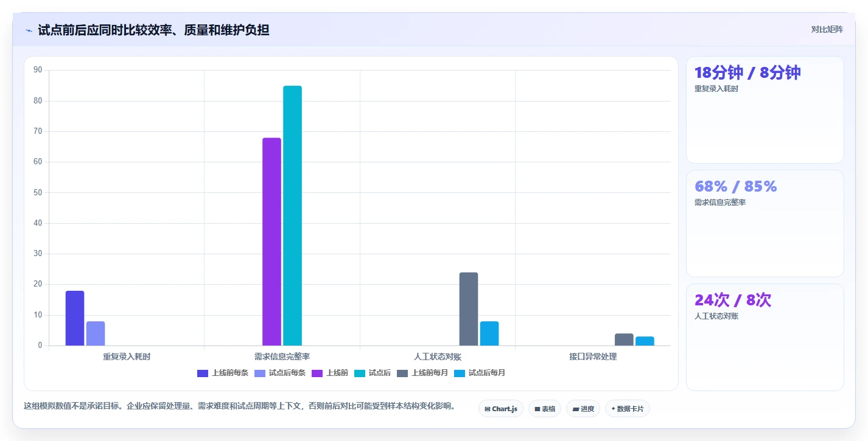
Task: Click the 18分钟 / 8分钟 card value
Action: coord(747,73)
